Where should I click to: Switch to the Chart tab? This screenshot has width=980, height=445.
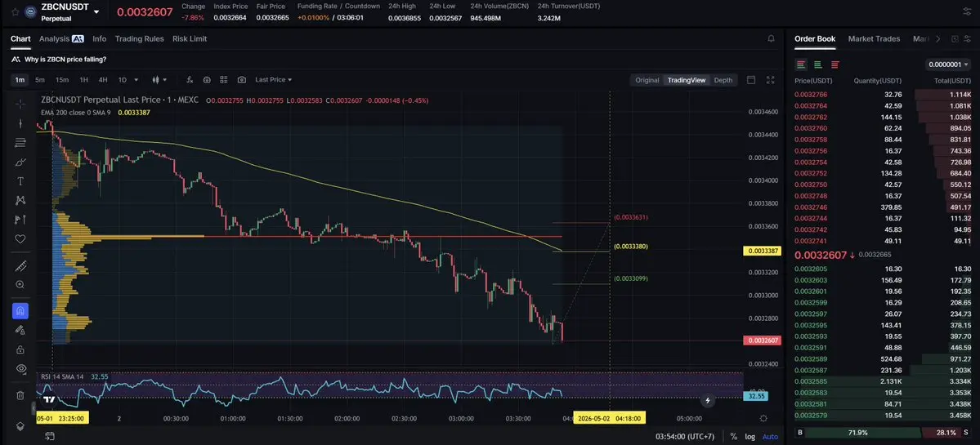[x=20, y=38]
